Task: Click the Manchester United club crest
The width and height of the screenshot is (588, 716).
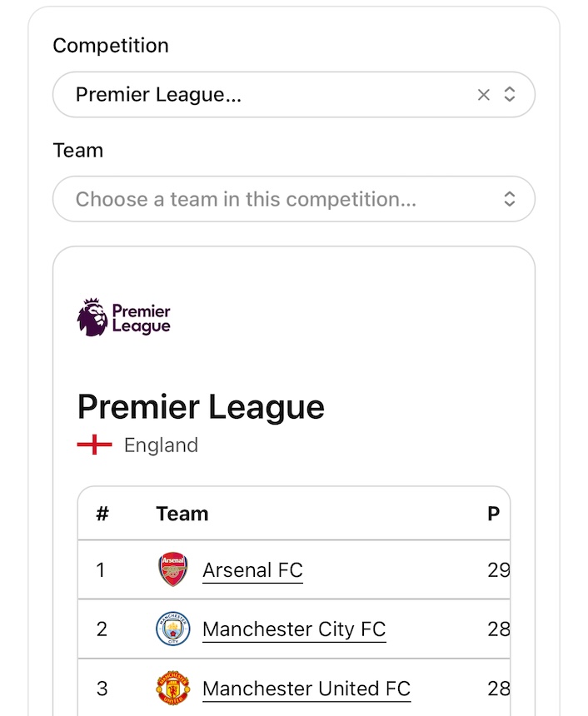Action: (x=173, y=689)
